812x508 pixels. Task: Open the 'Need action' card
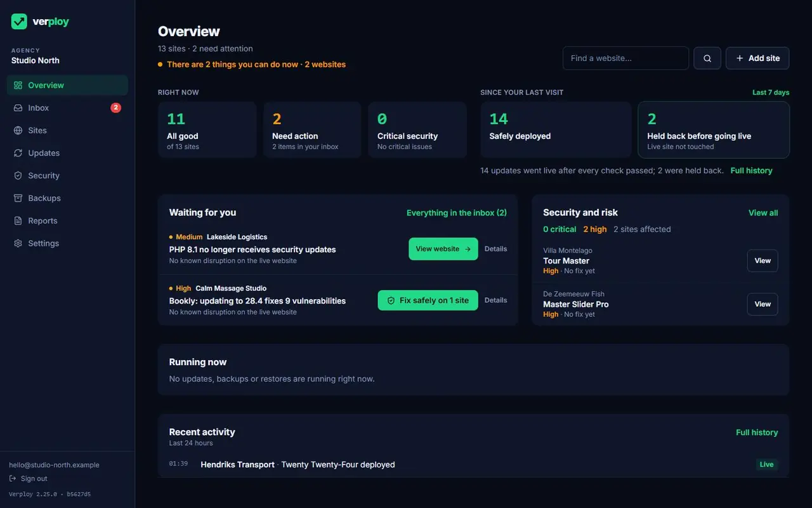pyautogui.click(x=312, y=130)
